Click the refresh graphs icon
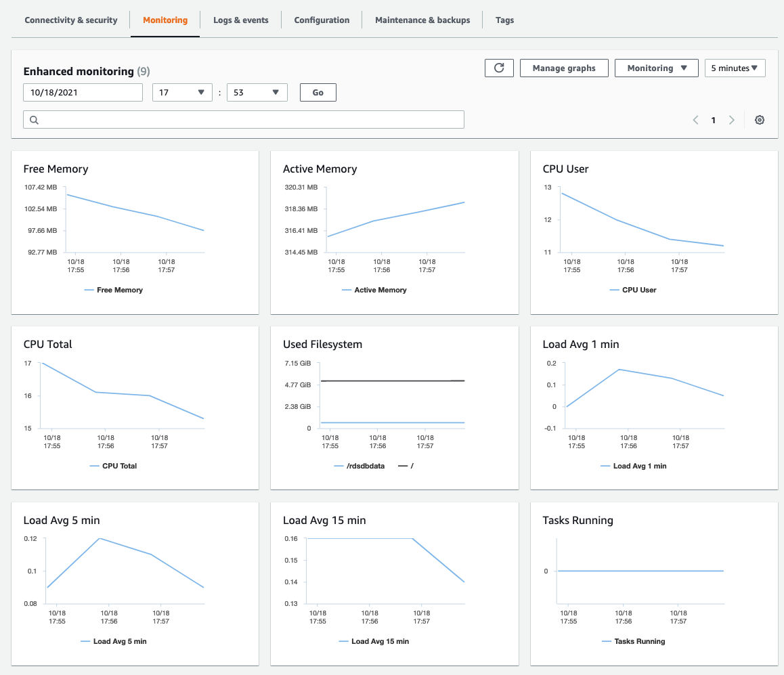This screenshot has width=784, height=675. (x=499, y=68)
